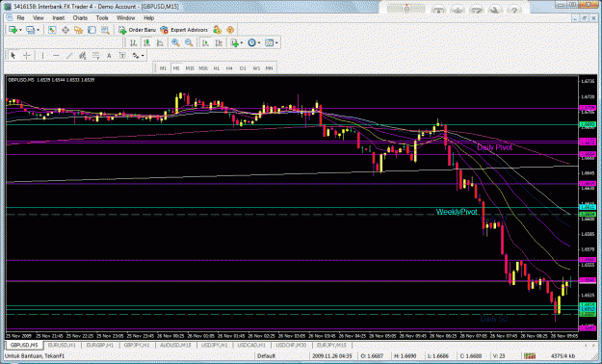Select the crosshair tool
The image size is (602, 364).
[27, 56]
